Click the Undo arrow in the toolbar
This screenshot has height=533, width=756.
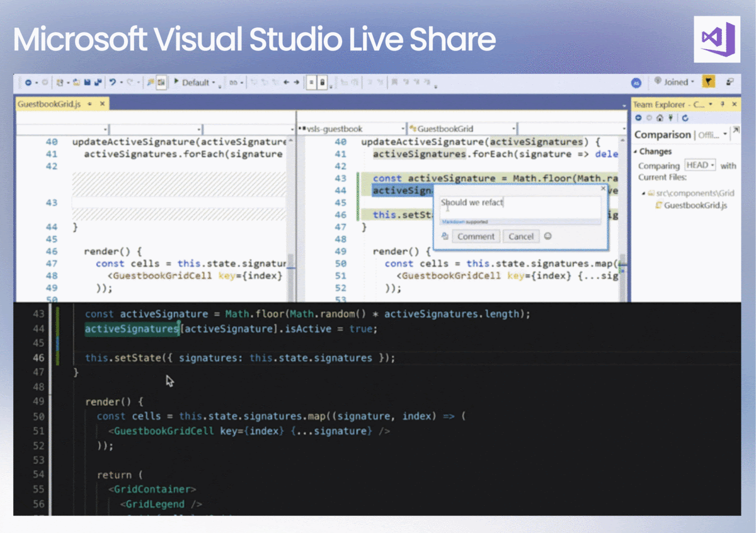pos(112,83)
